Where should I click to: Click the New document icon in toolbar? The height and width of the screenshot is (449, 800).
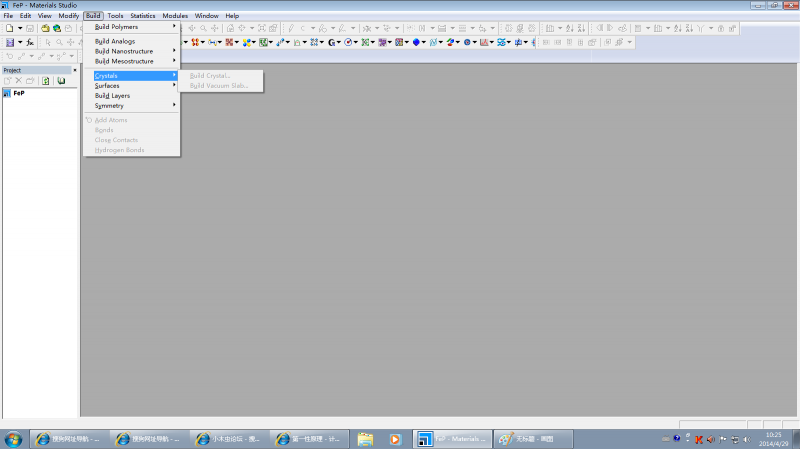9,29
